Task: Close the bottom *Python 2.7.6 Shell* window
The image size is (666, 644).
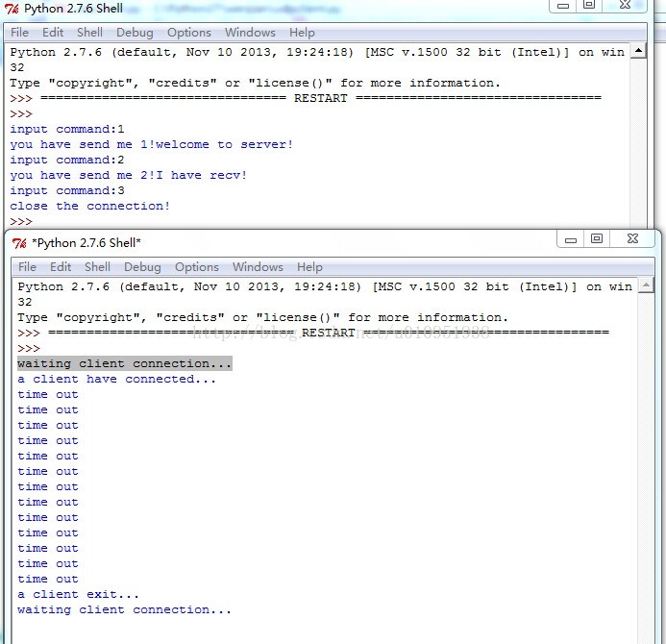Action: tap(632, 239)
